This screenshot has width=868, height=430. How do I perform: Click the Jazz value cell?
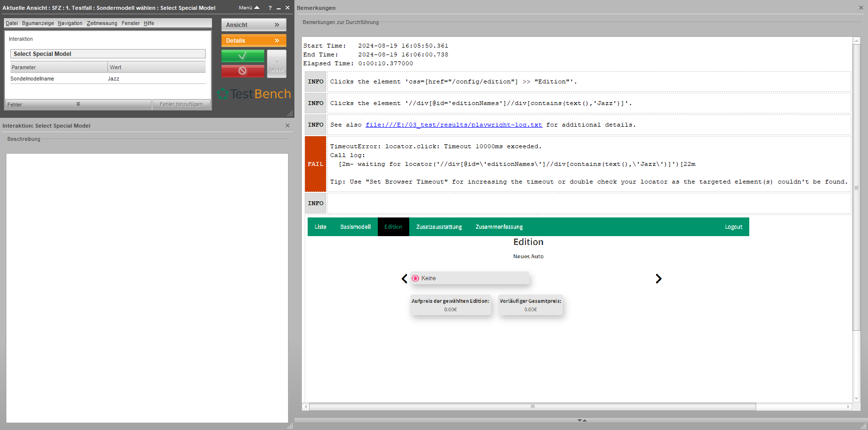click(x=157, y=79)
